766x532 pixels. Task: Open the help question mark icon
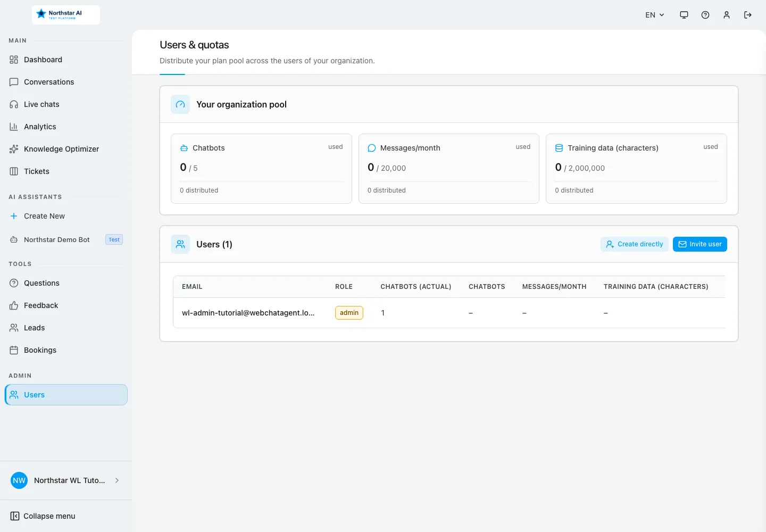pyautogui.click(x=705, y=15)
